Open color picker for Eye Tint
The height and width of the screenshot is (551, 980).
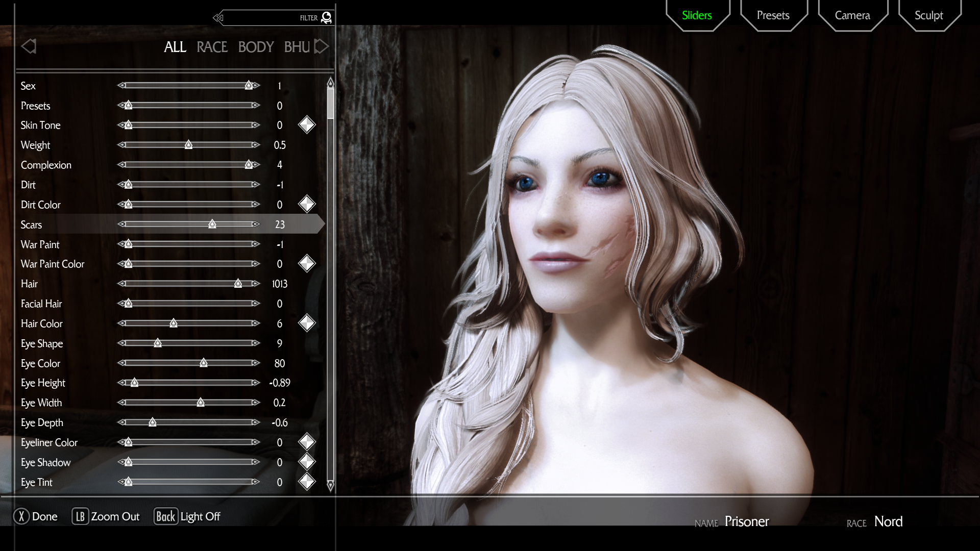click(307, 482)
